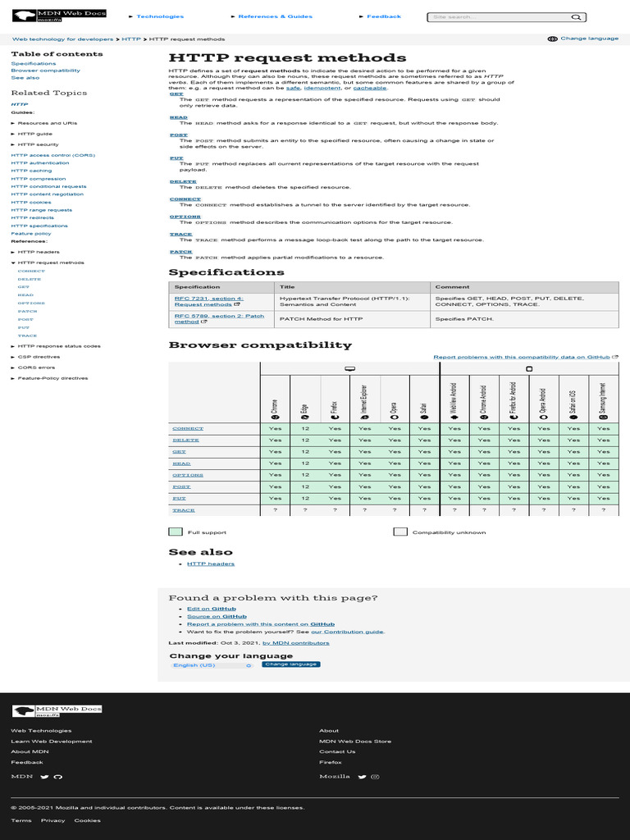Expand the HTTP response status codes section
Viewport: 630px width, 840px height.
pos(56,347)
